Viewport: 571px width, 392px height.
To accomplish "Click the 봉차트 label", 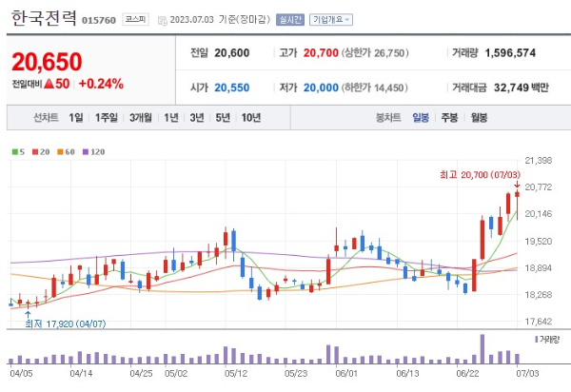I will pos(388,118).
